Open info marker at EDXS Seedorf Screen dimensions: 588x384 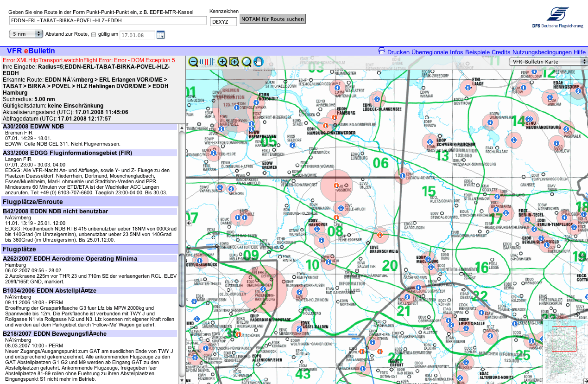(x=292, y=145)
